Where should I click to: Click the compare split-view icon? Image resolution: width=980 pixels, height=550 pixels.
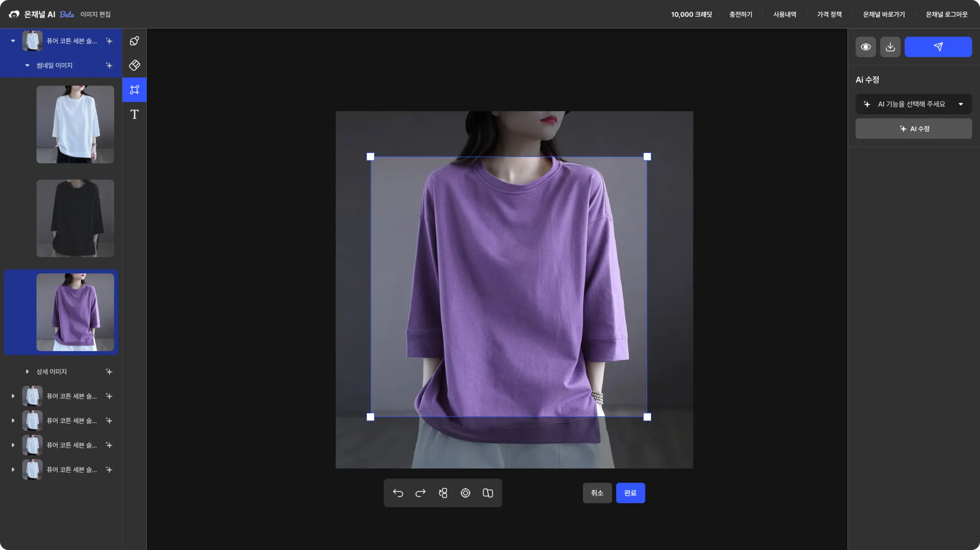pos(488,493)
